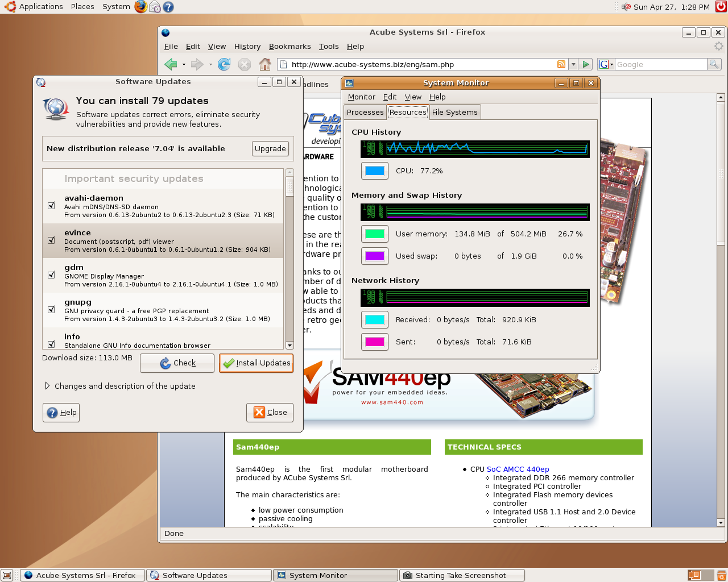728x582 pixels.
Task: Uncheck the evince update checkbox
Action: click(51, 240)
